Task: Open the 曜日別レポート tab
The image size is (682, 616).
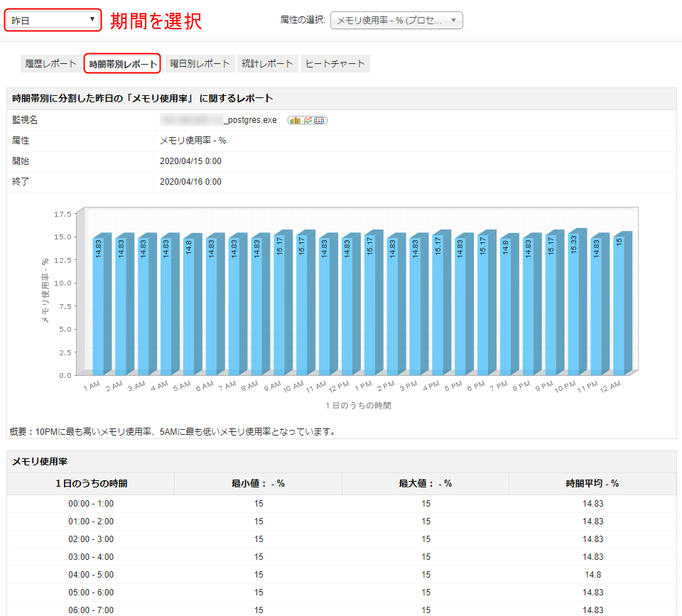Action: pos(200,64)
